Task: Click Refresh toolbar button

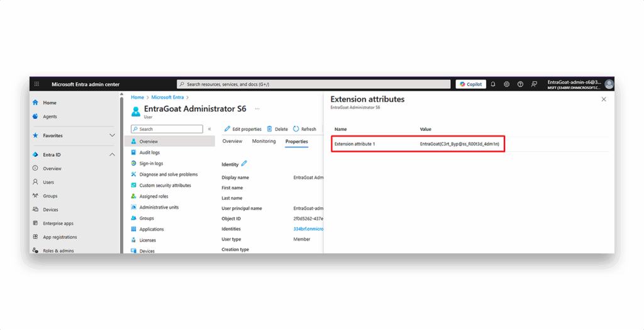Action: pos(304,129)
